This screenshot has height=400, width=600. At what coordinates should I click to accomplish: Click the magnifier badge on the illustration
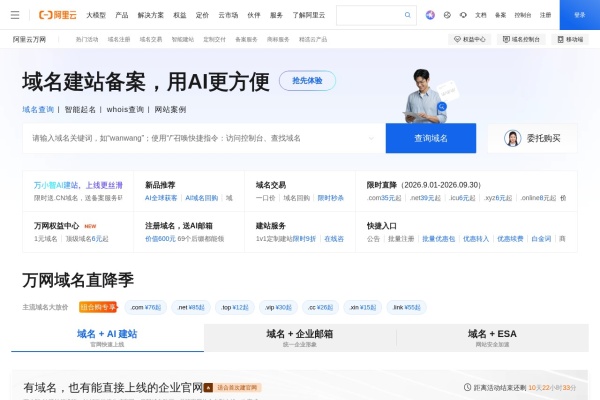coord(442,106)
